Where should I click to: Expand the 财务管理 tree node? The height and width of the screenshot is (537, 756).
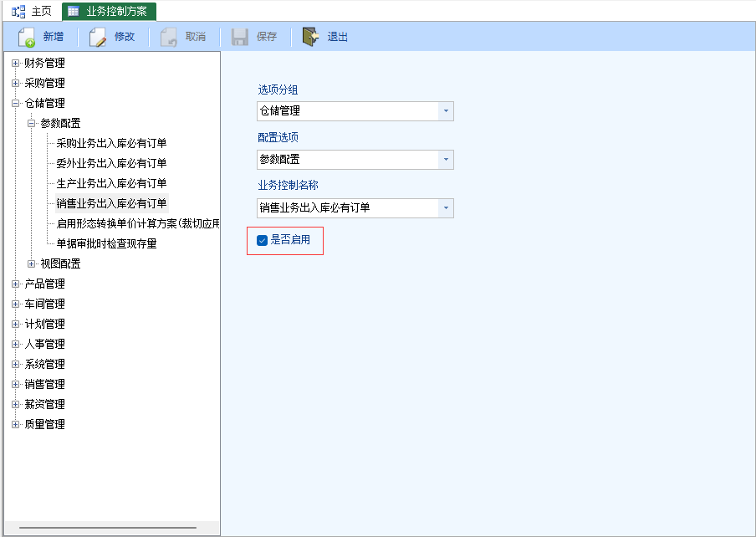point(15,63)
